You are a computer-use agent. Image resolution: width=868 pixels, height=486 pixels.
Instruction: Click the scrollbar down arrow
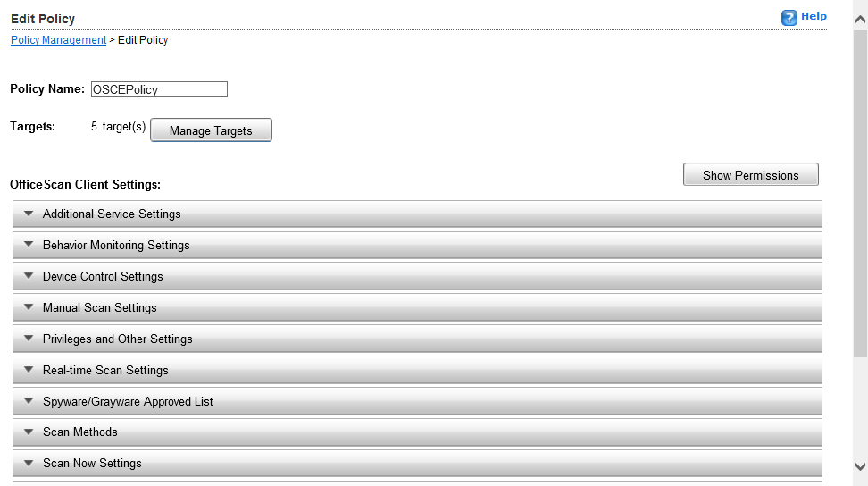tap(860, 466)
